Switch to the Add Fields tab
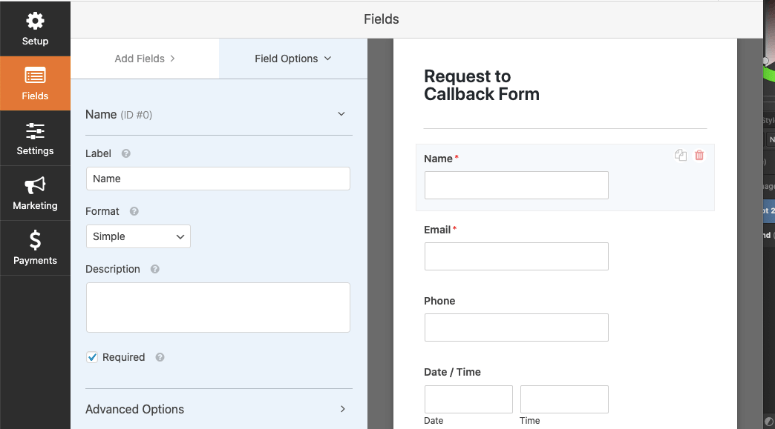This screenshot has width=775, height=429. click(x=145, y=58)
